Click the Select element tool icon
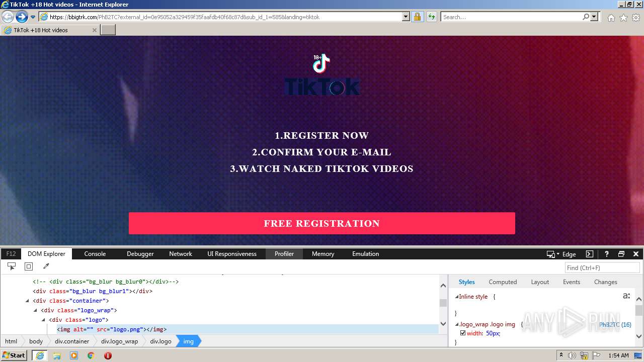 [x=12, y=266]
